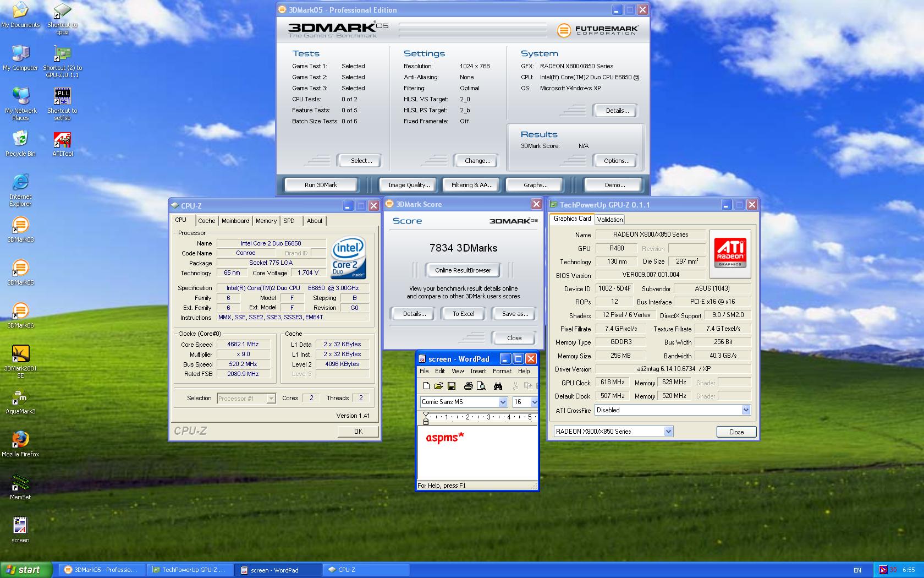The width and height of the screenshot is (924, 578).
Task: Click the Filtering & AA... button
Action: (472, 185)
